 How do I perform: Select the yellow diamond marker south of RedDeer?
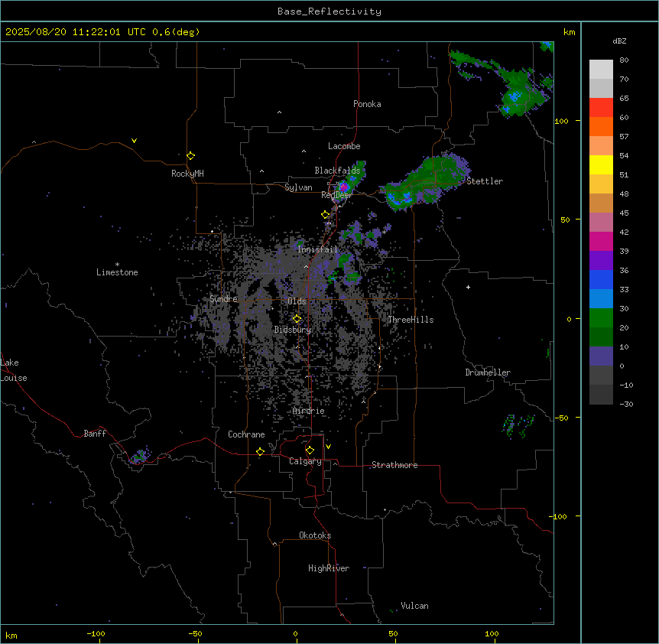(x=325, y=215)
